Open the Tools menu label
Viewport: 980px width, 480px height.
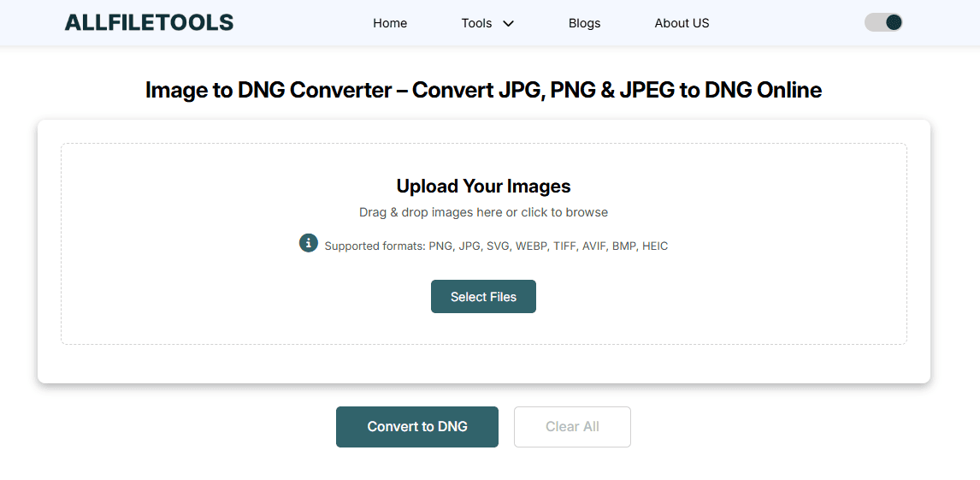pyautogui.click(x=476, y=23)
